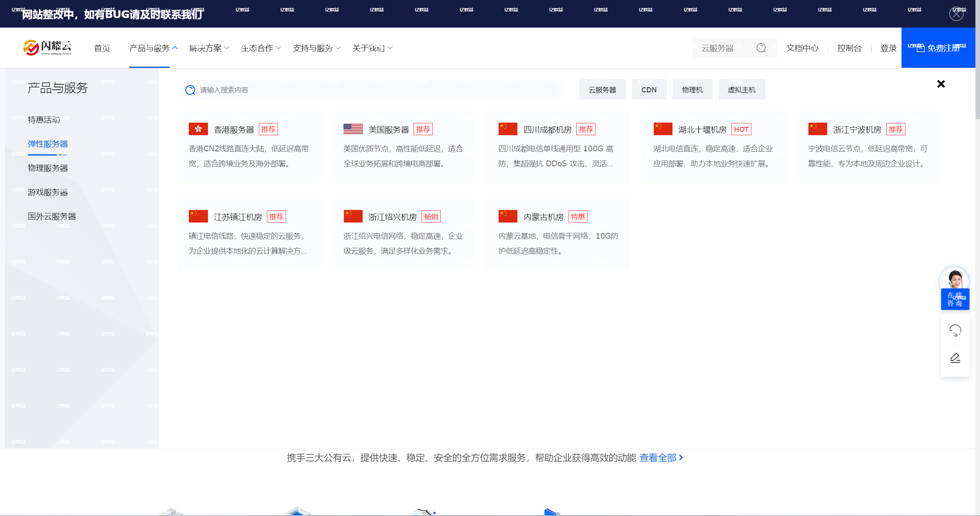Collapse the 产品与服务 menu via its chevron

click(175, 48)
